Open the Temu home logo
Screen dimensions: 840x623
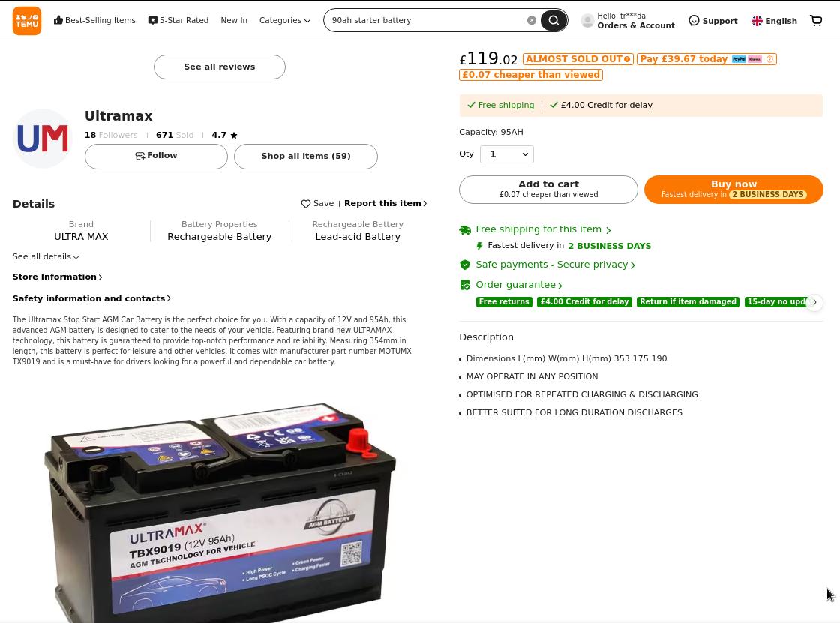pos(27,21)
